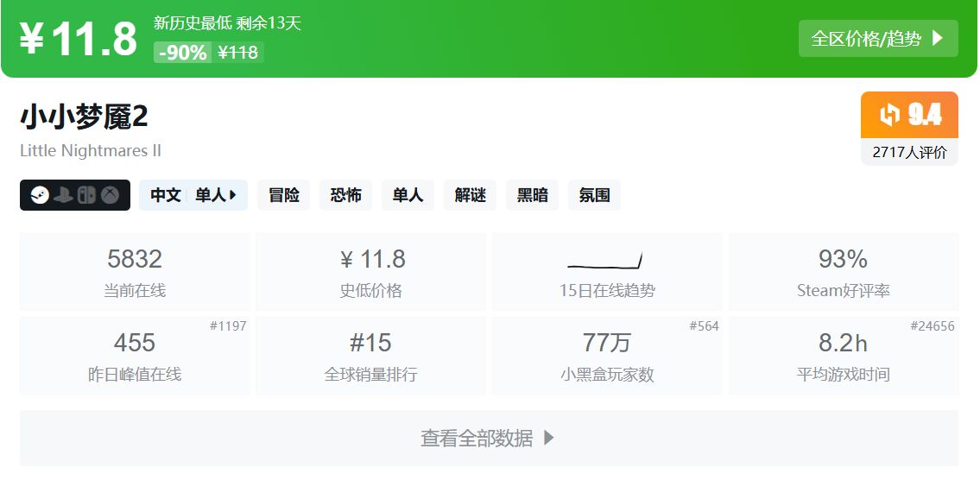Click the #15 全球销量排行 stat
The width and height of the screenshot is (980, 480).
[x=371, y=356]
